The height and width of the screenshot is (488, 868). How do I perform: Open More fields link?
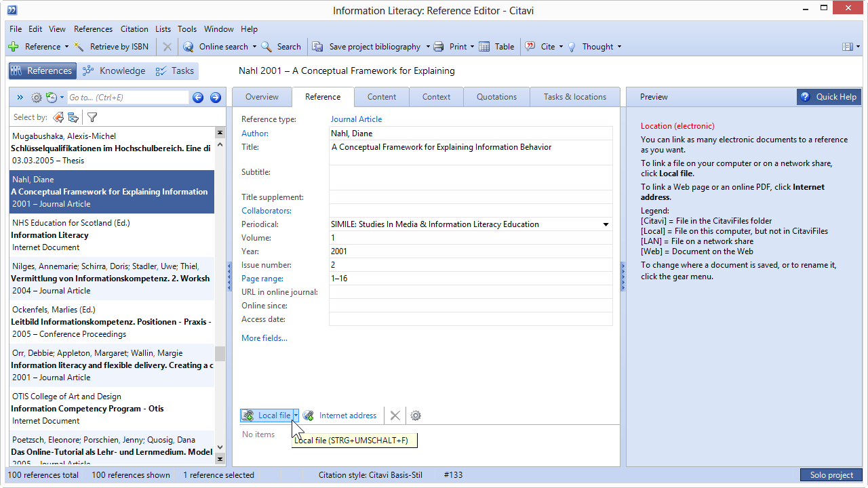pos(264,338)
